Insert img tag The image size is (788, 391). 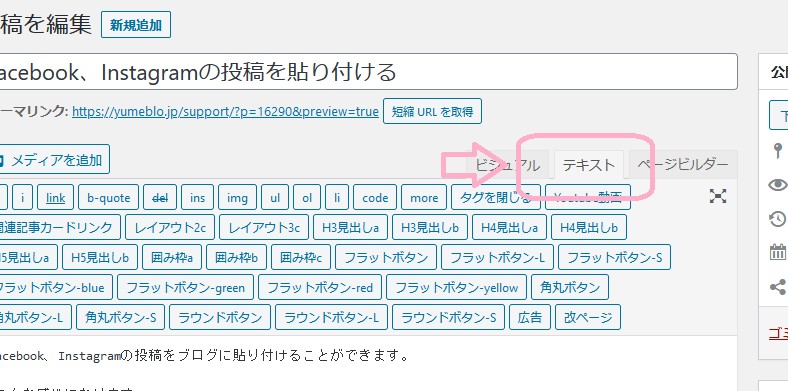point(237,198)
